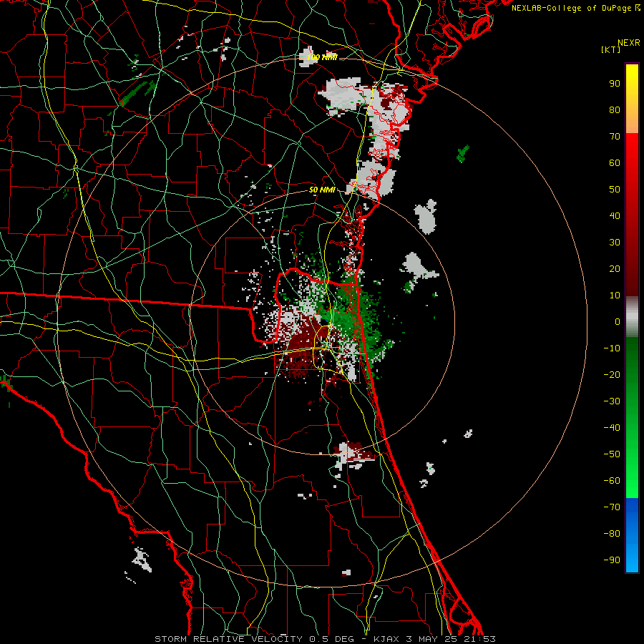Click the '-20' velocity scale value
The height and width of the screenshot is (644, 644).
[x=612, y=375]
